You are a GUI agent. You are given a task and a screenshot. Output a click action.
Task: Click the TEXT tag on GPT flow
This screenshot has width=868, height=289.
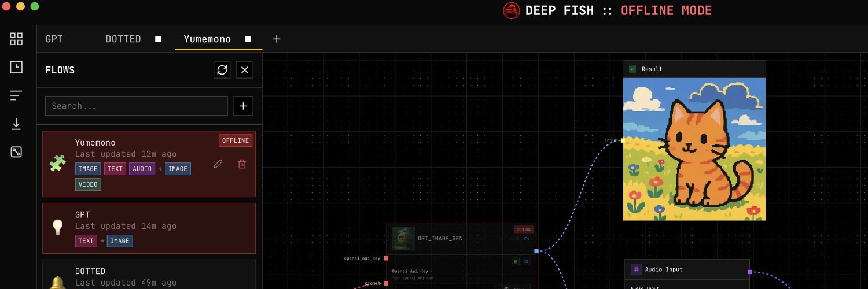tap(86, 240)
